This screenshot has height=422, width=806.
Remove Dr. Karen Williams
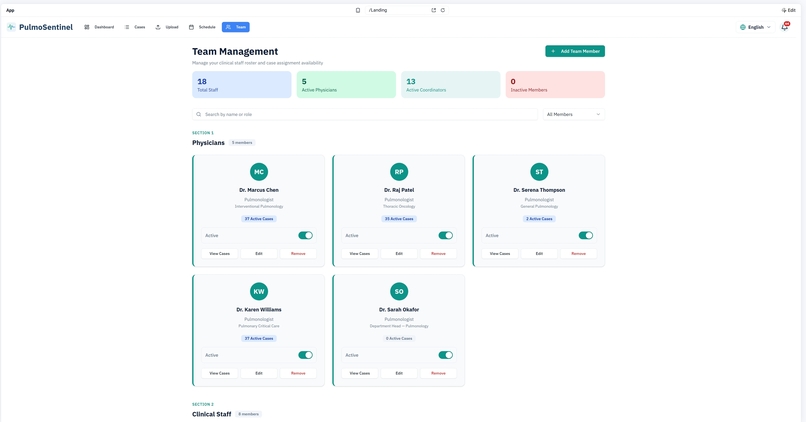click(298, 373)
